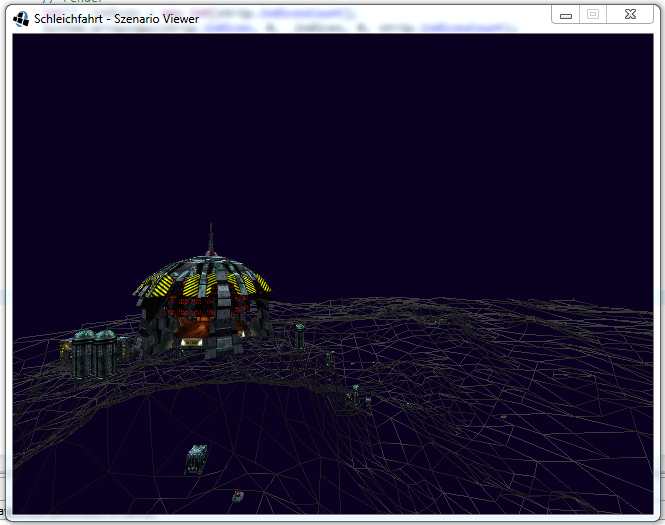Minimize the Szenario Viewer window
The width and height of the screenshot is (665, 525).
point(567,15)
